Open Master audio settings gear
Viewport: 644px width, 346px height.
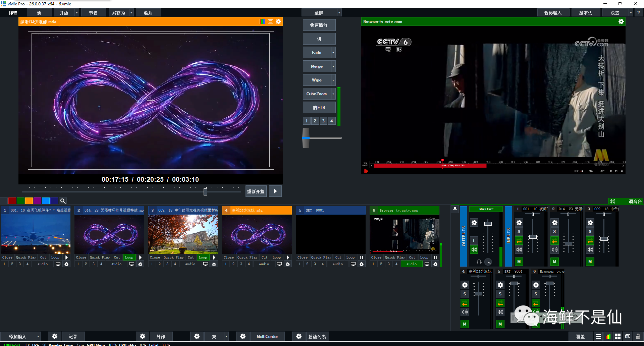point(474,223)
